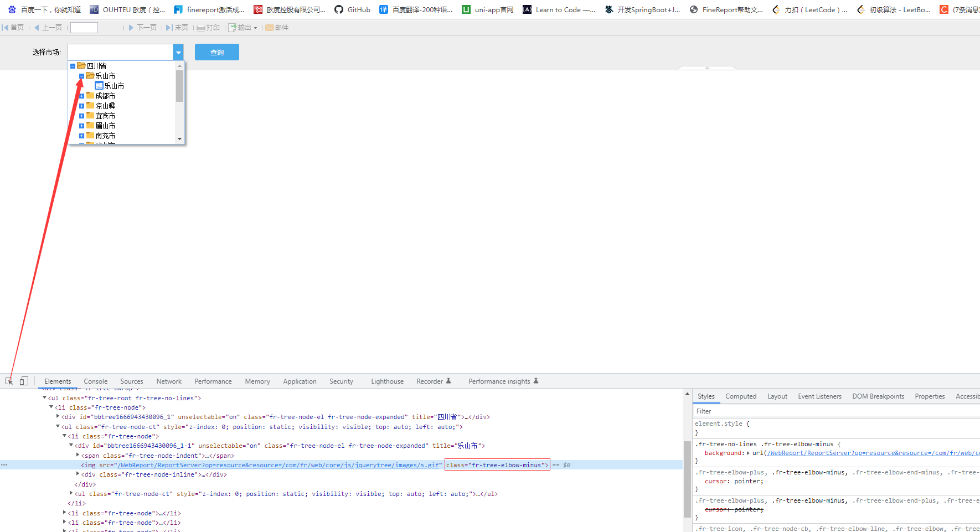This screenshot has height=532, width=980.
Task: Open the Event Listeners sidebar tab
Action: [x=819, y=396]
